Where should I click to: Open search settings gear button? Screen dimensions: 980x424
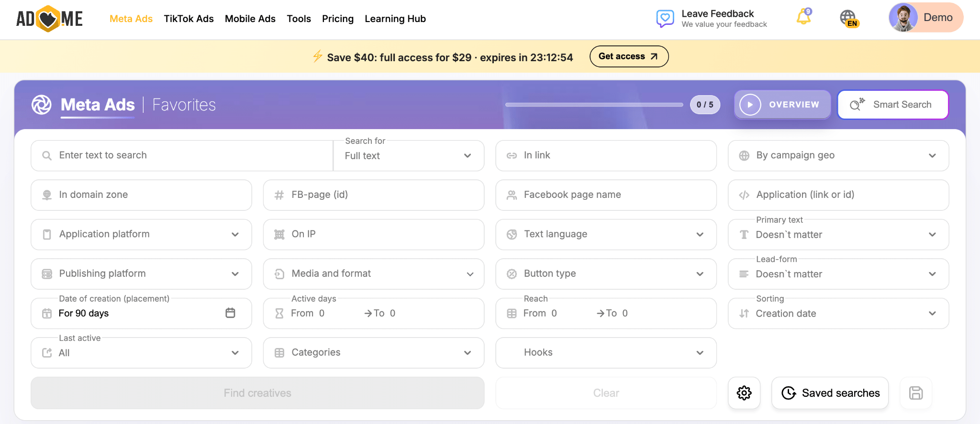coord(744,393)
